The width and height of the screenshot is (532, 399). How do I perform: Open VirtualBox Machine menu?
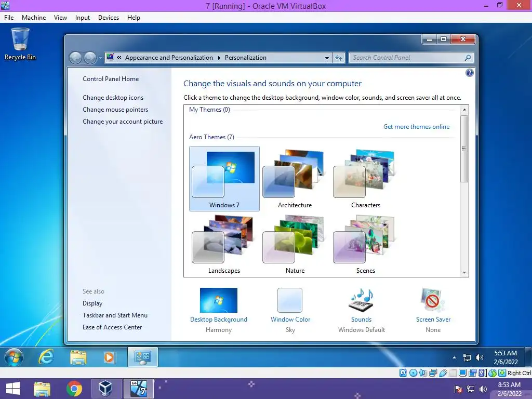pos(34,18)
